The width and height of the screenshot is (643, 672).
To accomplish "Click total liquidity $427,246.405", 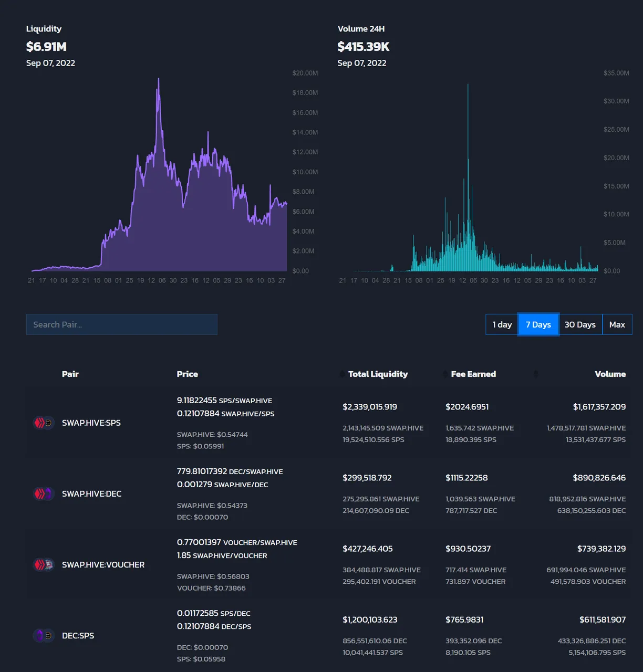I will (368, 549).
